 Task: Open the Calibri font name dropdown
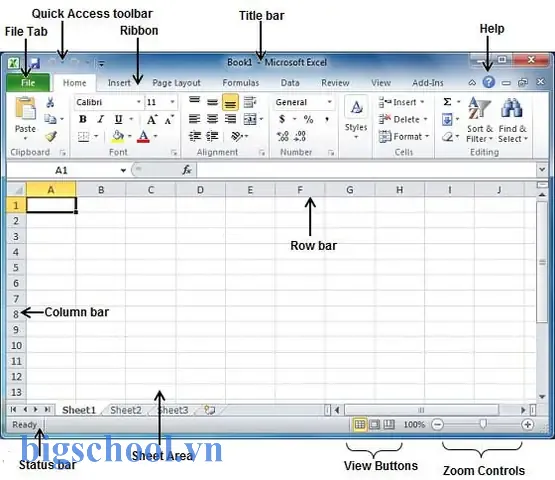coord(139,102)
